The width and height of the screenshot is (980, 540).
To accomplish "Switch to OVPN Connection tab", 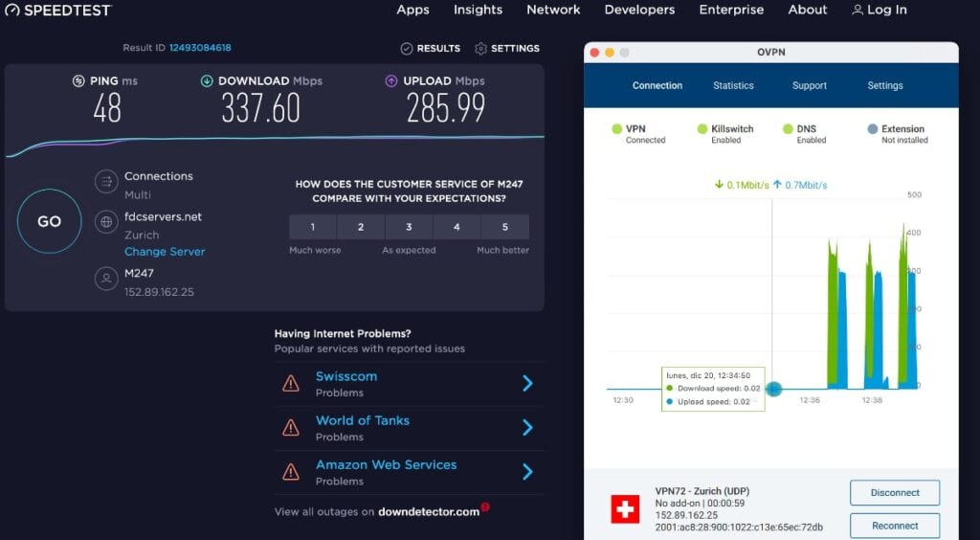I will click(657, 85).
